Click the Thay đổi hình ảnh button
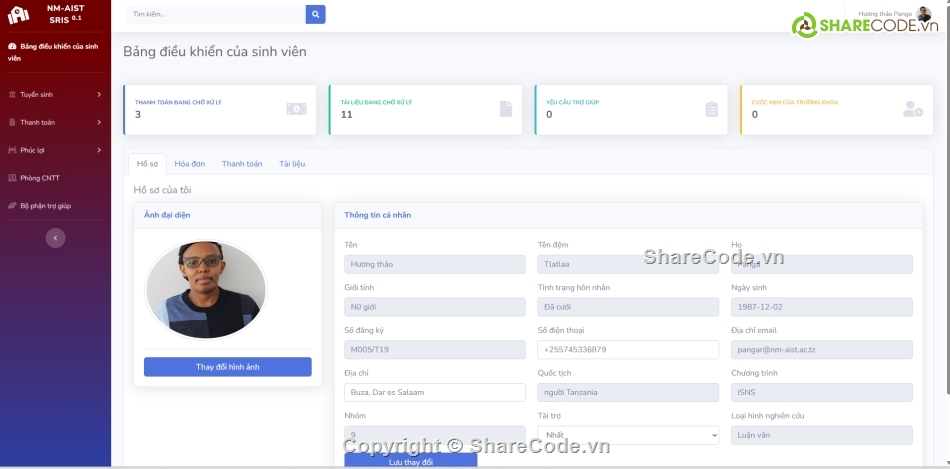The height and width of the screenshot is (469, 950). [x=227, y=367]
